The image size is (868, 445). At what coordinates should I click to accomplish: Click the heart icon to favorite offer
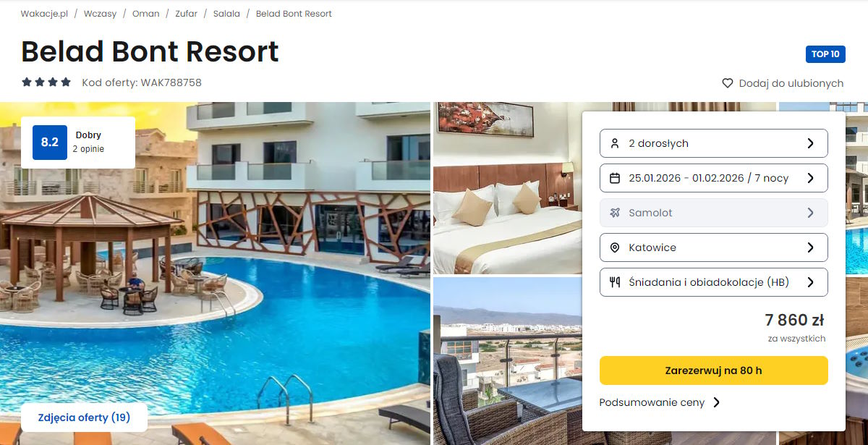[x=728, y=83]
